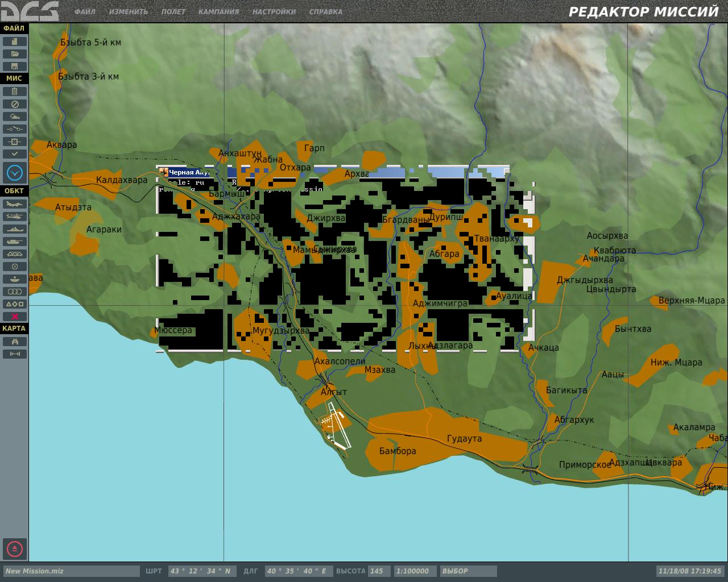
Task: Select the distance ruler map tool
Action: click(x=15, y=354)
